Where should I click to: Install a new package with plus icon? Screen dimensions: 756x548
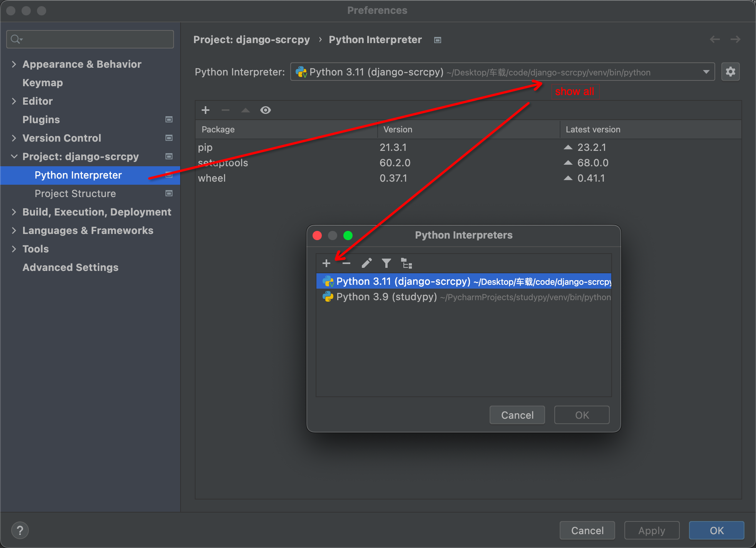(x=206, y=110)
